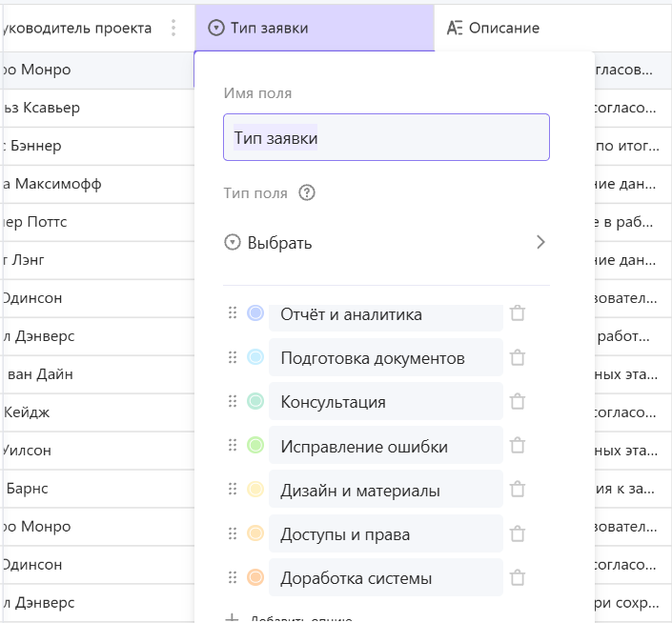Viewport: 672px width, 623px height.
Task: Select the Руководитель проекта column header
Action: point(97,28)
